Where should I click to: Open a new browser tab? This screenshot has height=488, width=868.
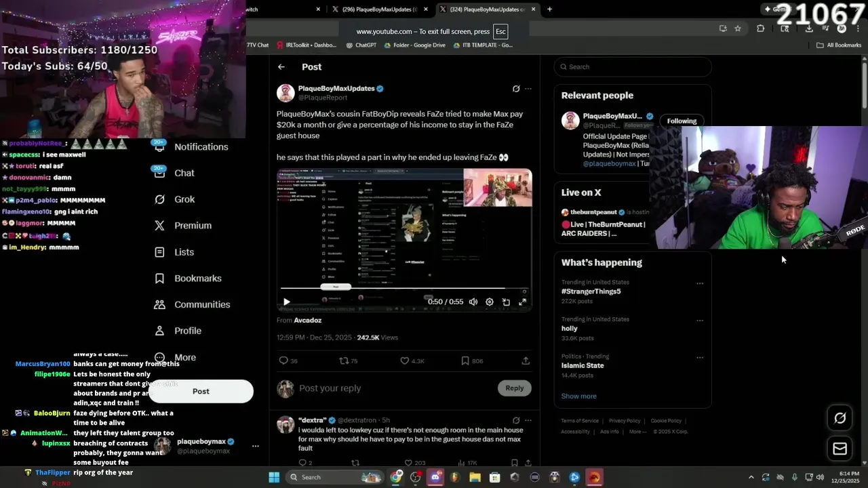tap(549, 9)
